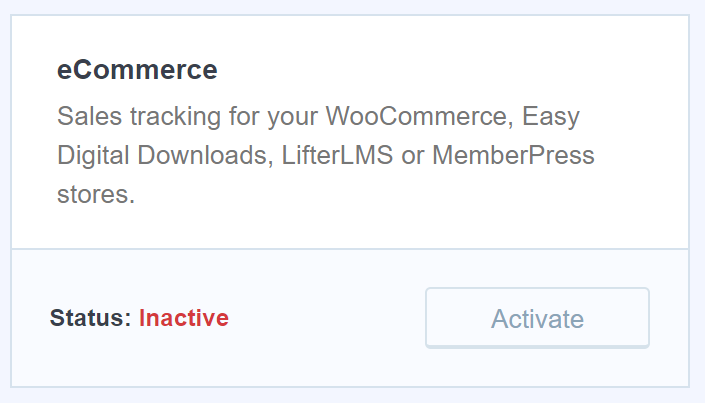Click the word or before MemberPress

(x=413, y=157)
